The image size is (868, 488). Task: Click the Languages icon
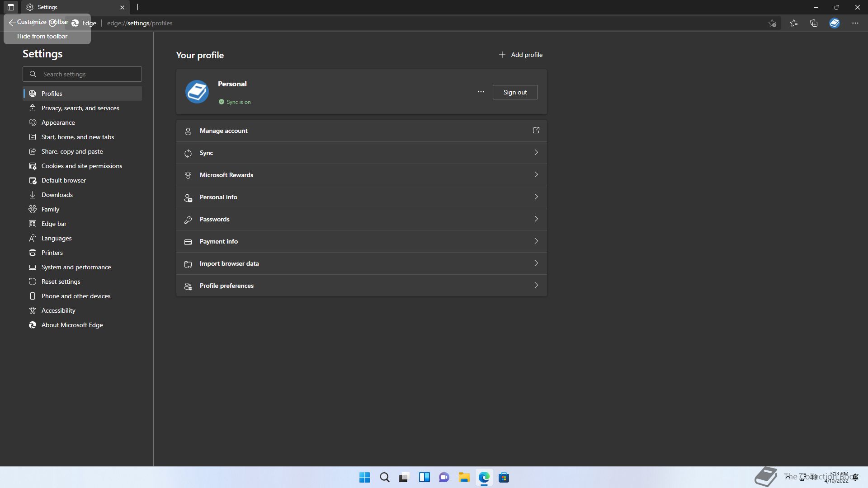pos(33,238)
